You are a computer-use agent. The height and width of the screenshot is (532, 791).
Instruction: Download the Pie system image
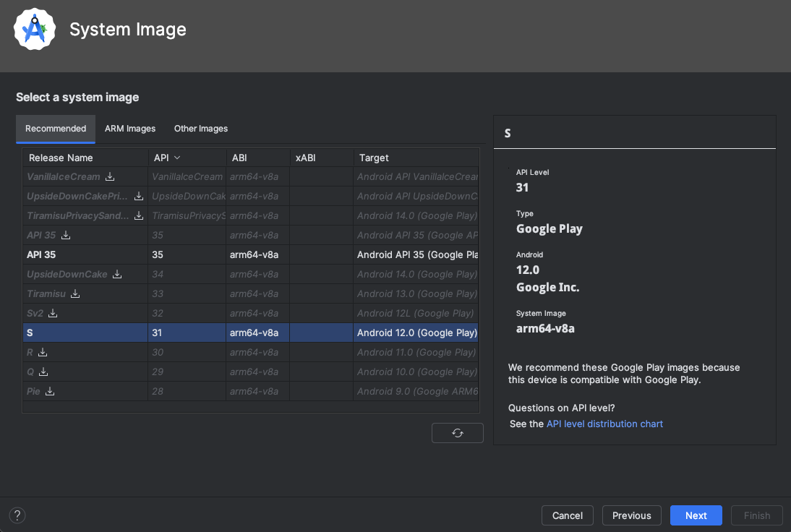coord(50,391)
